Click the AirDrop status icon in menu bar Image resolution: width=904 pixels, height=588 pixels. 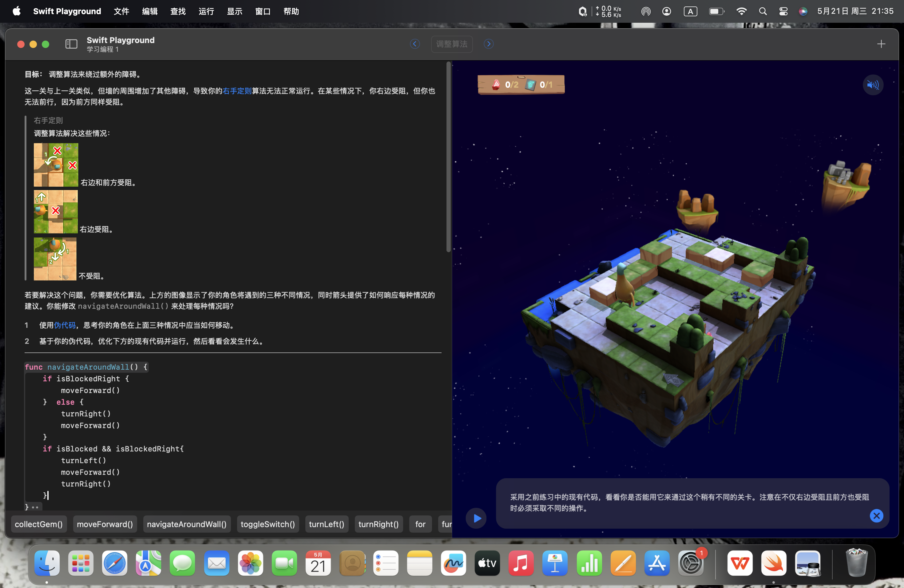(x=646, y=11)
